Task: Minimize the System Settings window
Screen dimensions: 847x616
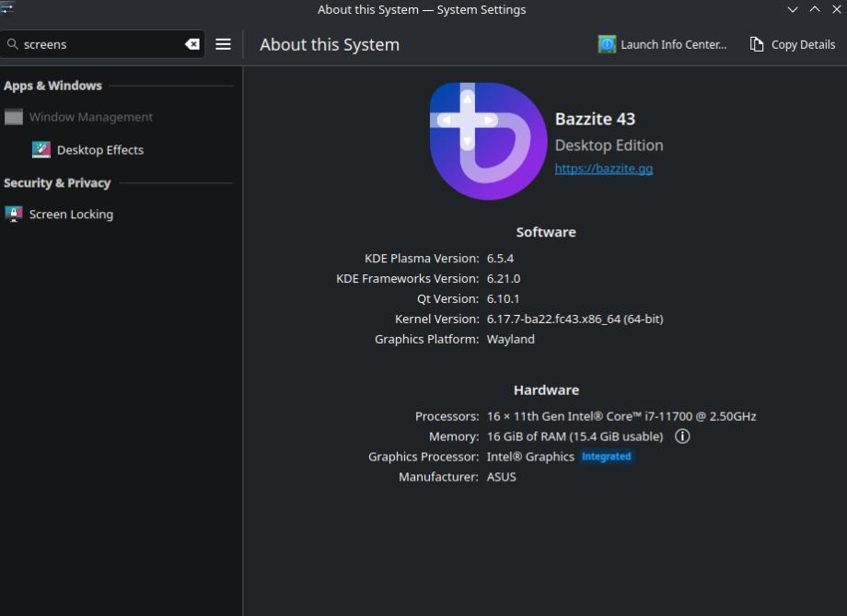Action: 793,9
